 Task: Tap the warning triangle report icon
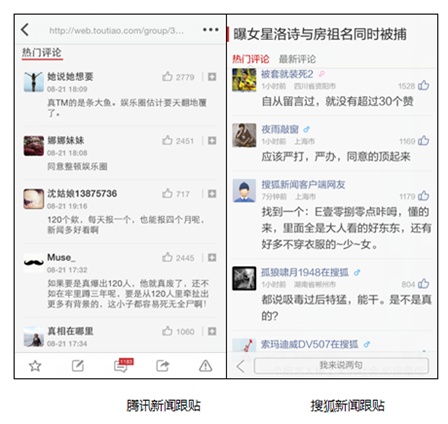pyautogui.click(x=205, y=366)
